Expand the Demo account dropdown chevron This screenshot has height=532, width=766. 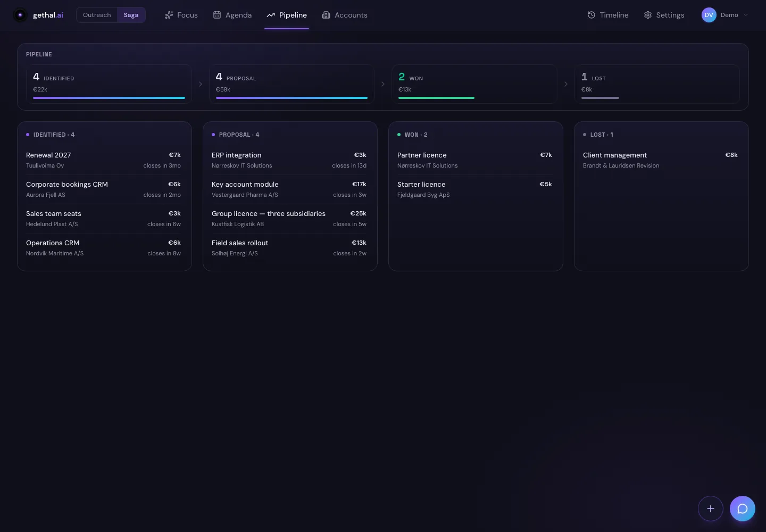click(746, 15)
